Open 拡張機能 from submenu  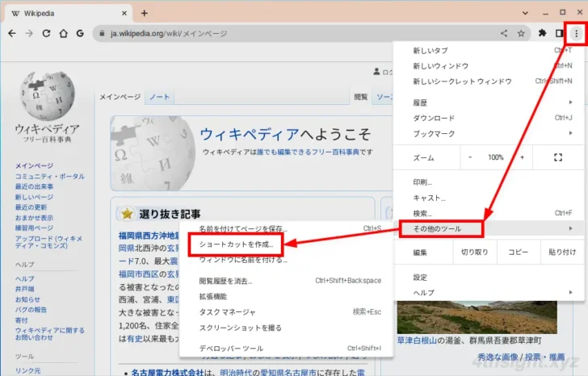point(287,297)
